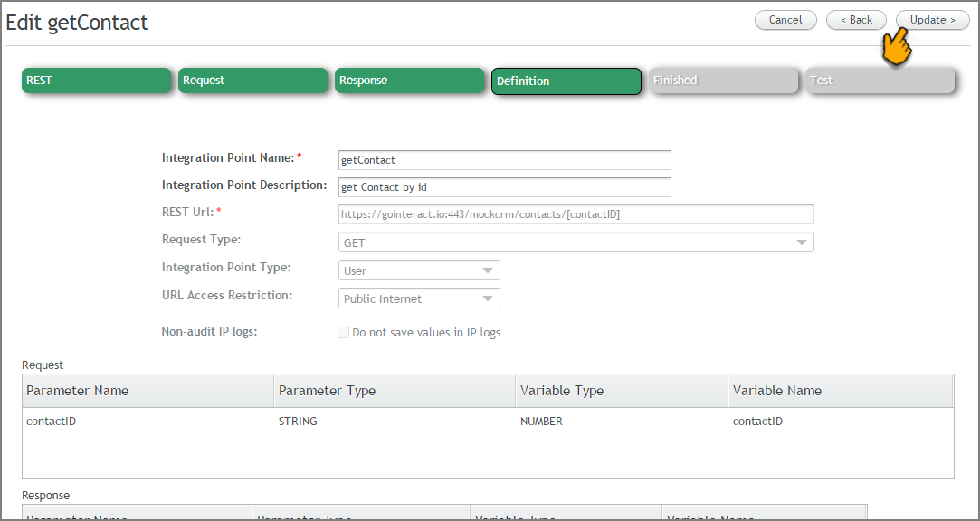Viewport: 980px width, 521px height.
Task: Click the Cancel button
Action: (x=785, y=20)
